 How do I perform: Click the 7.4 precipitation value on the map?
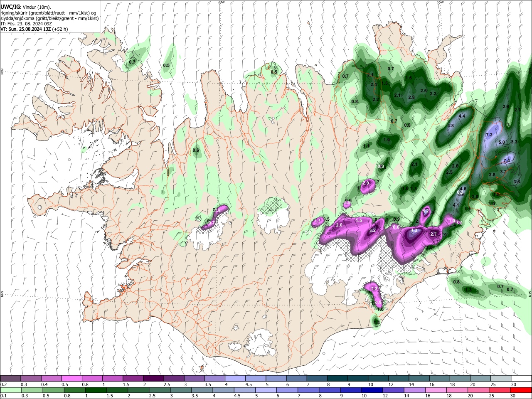[x=507, y=160]
